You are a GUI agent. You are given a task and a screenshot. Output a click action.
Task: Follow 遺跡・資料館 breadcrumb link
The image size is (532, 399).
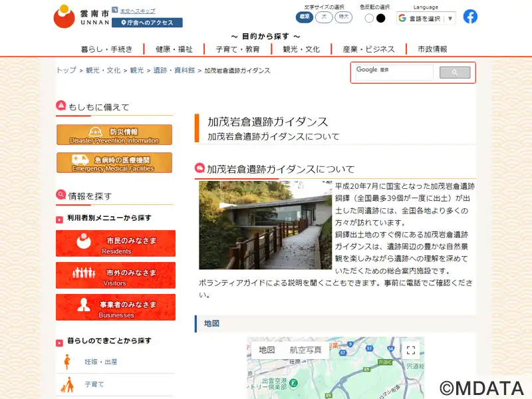(x=174, y=70)
